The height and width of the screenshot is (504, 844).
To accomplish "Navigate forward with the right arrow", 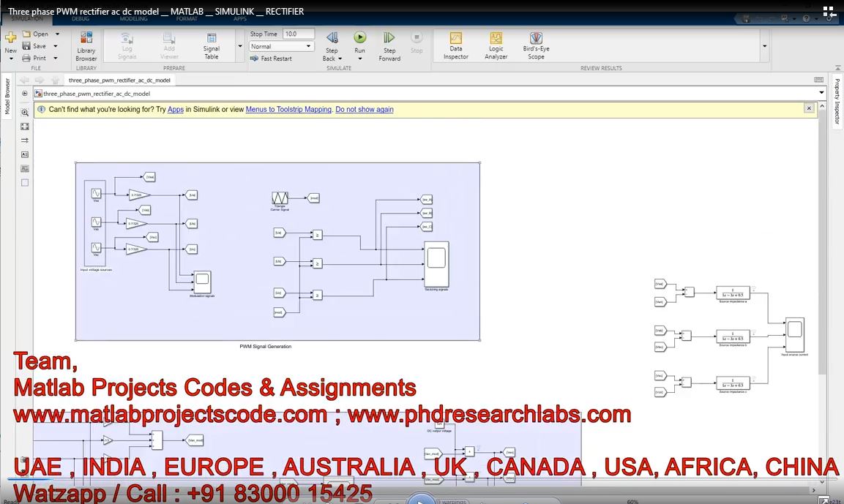I will (x=40, y=80).
